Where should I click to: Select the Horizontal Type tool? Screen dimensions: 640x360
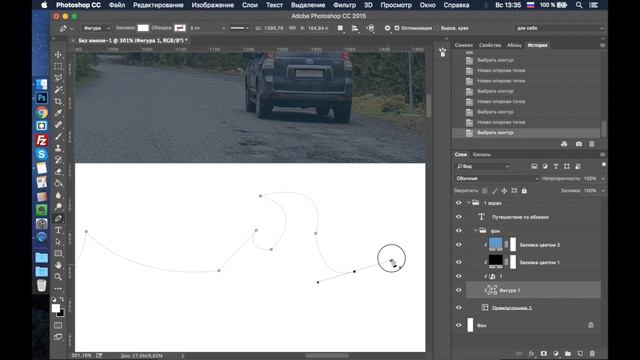(x=58, y=230)
